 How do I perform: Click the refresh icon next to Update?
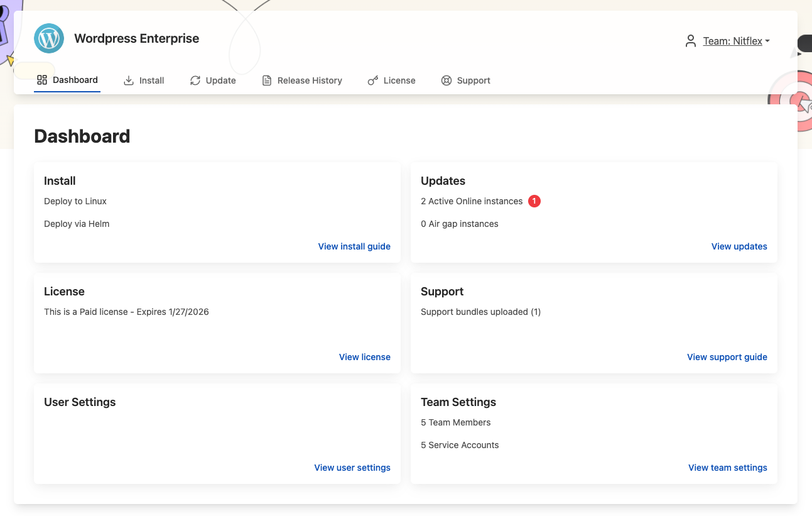(195, 80)
